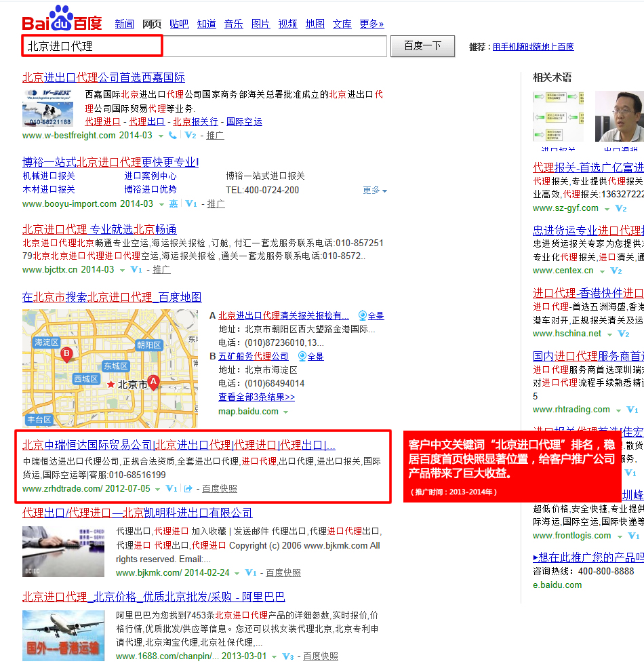Expand the arrow after map.baidu.com
The height and width of the screenshot is (670, 644).
click(285, 412)
